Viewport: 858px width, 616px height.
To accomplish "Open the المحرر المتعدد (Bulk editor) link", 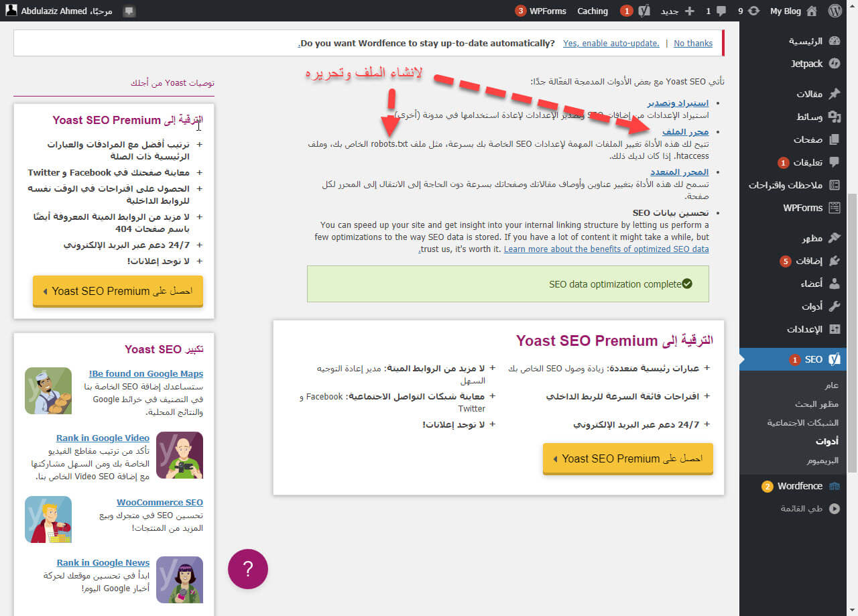I will (x=680, y=172).
